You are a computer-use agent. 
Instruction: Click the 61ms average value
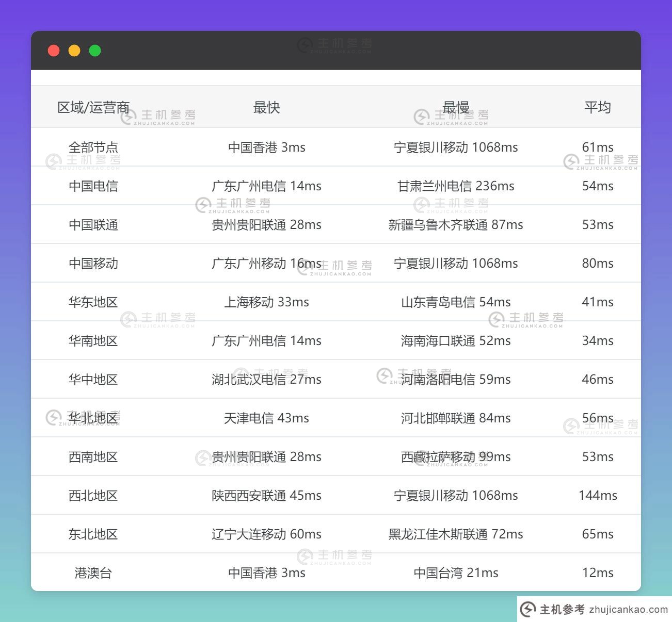pyautogui.click(x=598, y=148)
